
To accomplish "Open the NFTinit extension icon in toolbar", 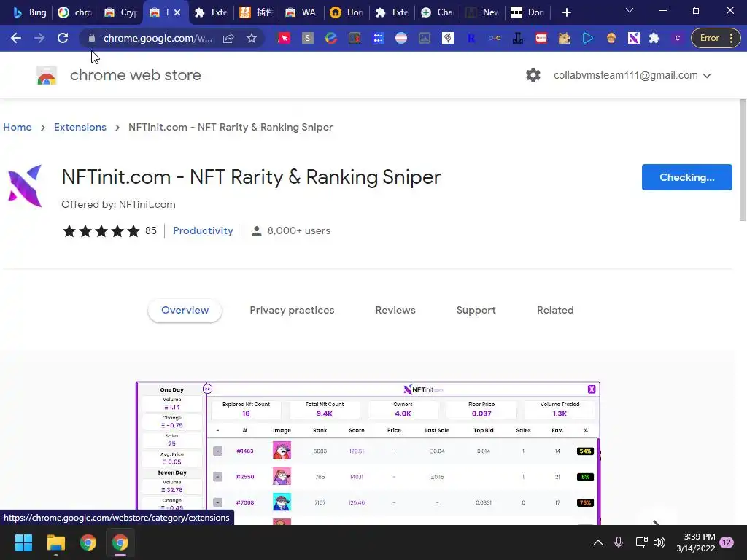I will [634, 38].
